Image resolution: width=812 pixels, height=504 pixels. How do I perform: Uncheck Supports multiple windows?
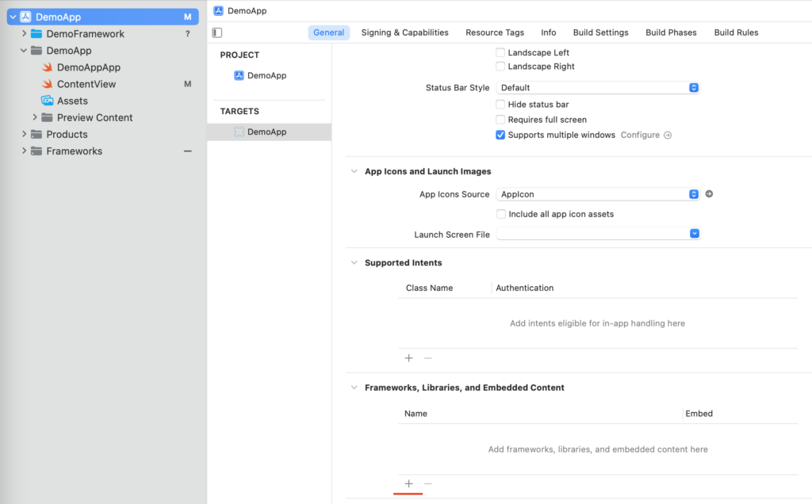[500, 135]
